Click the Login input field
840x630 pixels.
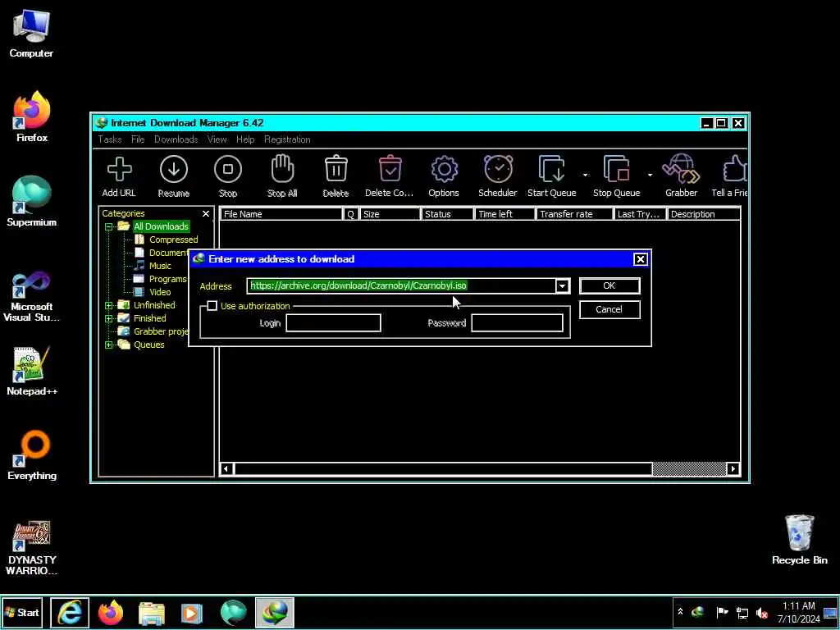coord(333,323)
